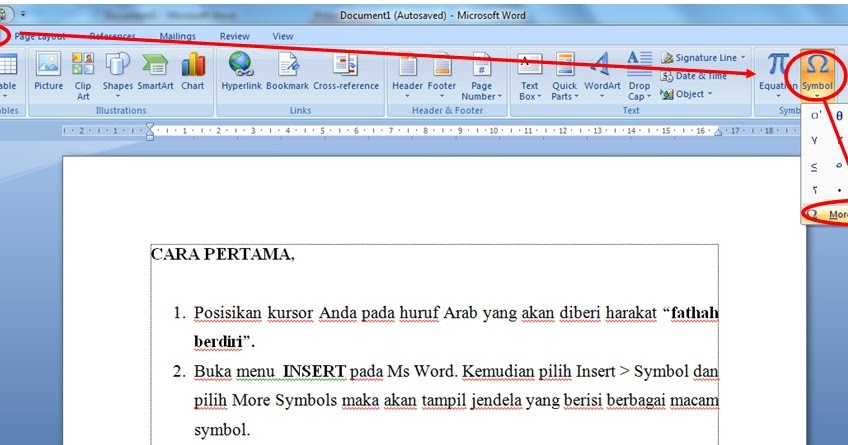Click the word 'Posisikan' in step 1
The image size is (848, 445).
(x=228, y=313)
